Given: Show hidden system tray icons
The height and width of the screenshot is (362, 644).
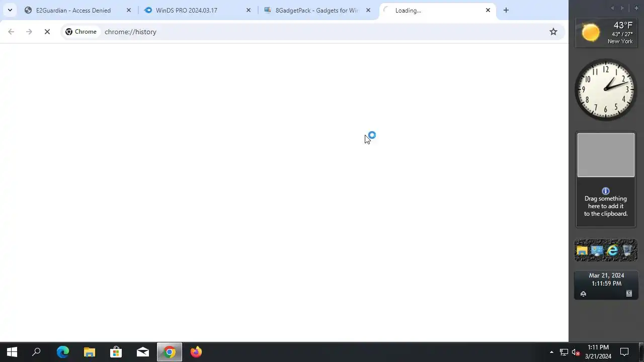Looking at the screenshot, I should 551,352.
